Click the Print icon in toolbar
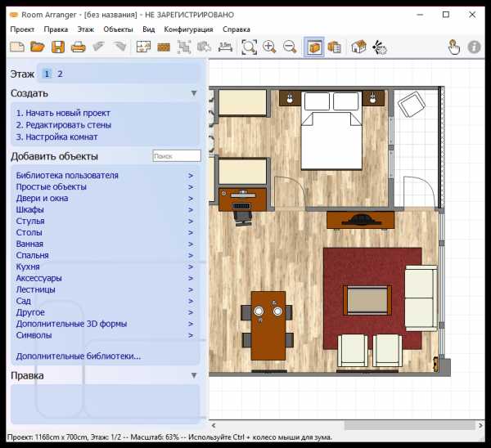Screen dimensions: 491x448 click(x=79, y=47)
